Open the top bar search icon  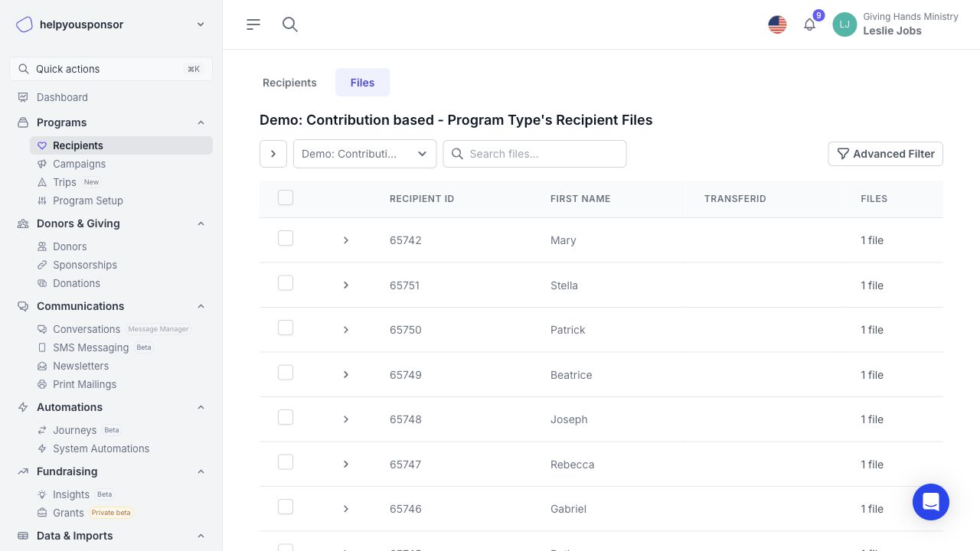(289, 24)
